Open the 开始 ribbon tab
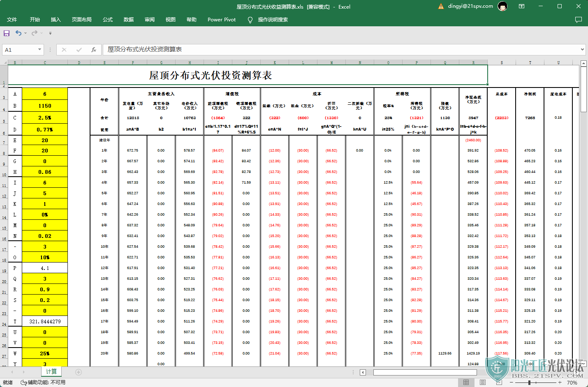This screenshot has width=588, height=387. click(35, 19)
